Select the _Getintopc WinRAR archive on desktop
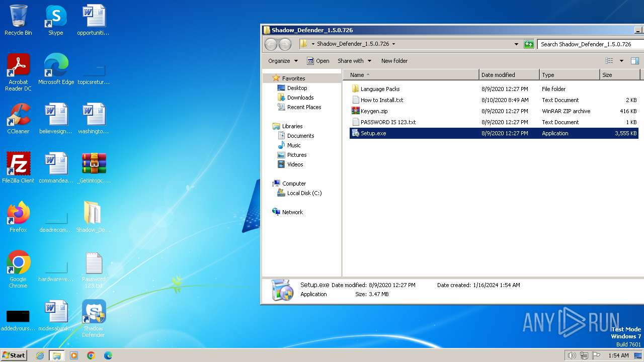The width and height of the screenshot is (644, 362). (x=94, y=168)
